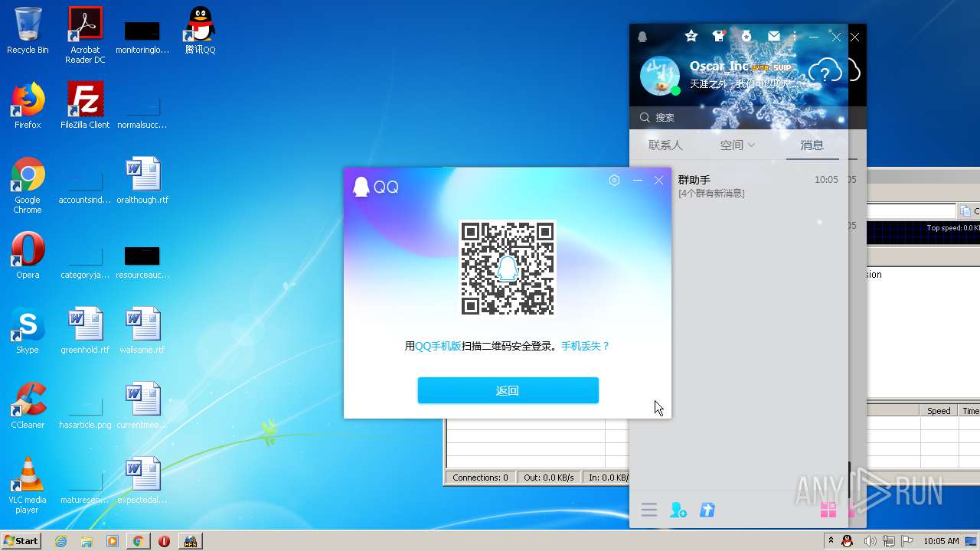
Task: Click the medal icon in QQ header
Action: [x=746, y=36]
